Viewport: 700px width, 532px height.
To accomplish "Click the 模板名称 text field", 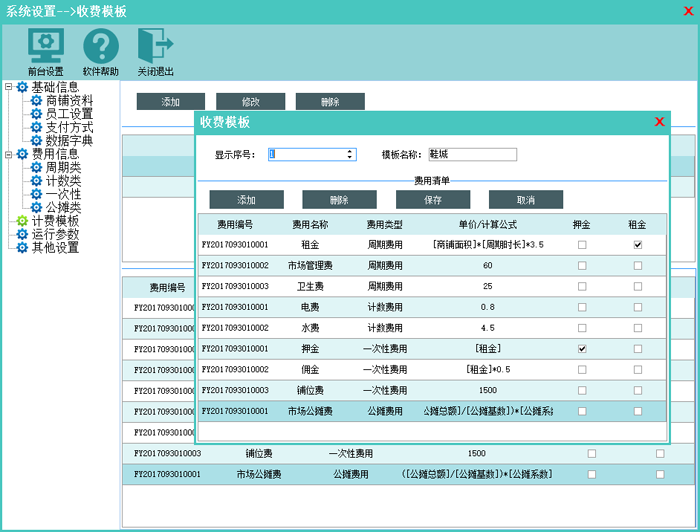I will tap(472, 155).
